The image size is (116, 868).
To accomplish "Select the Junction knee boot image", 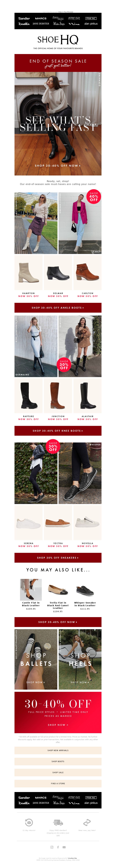I will coord(58,396).
